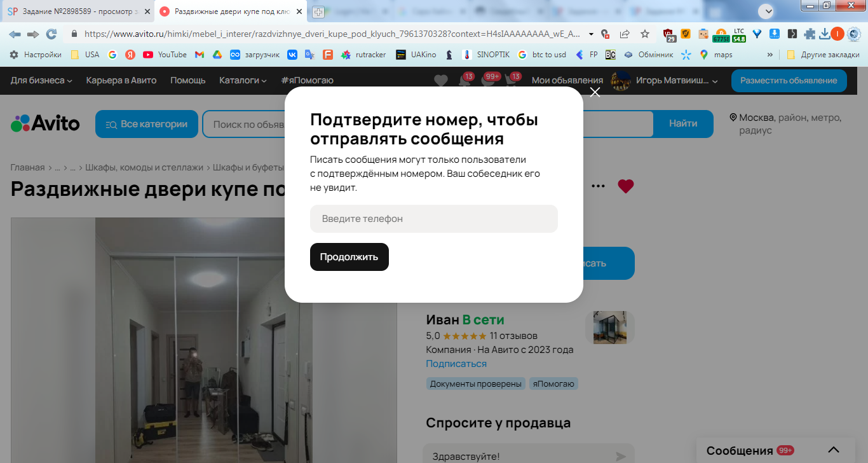868x463 pixels.
Task: Open the 'rutracker' bookmark
Action: coord(363,55)
